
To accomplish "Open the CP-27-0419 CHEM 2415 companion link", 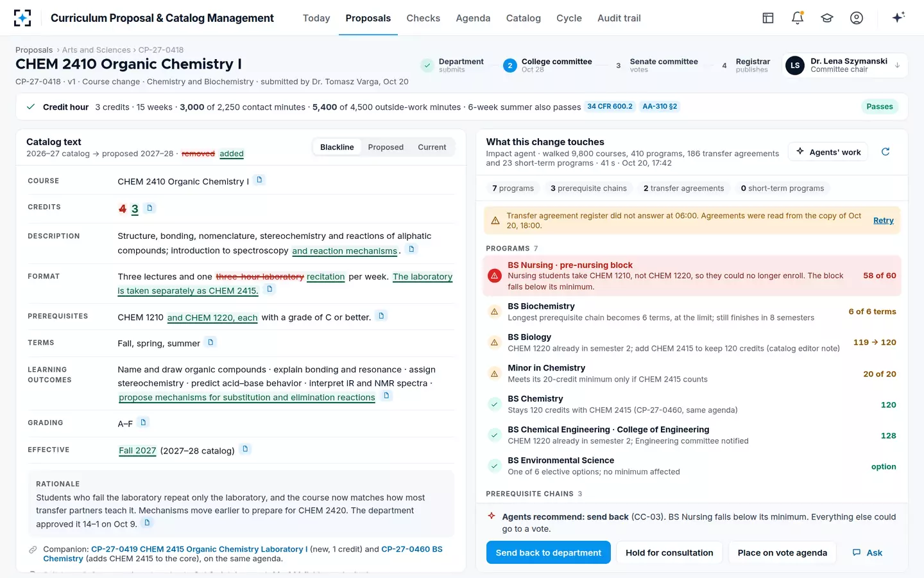I will pyautogui.click(x=199, y=549).
